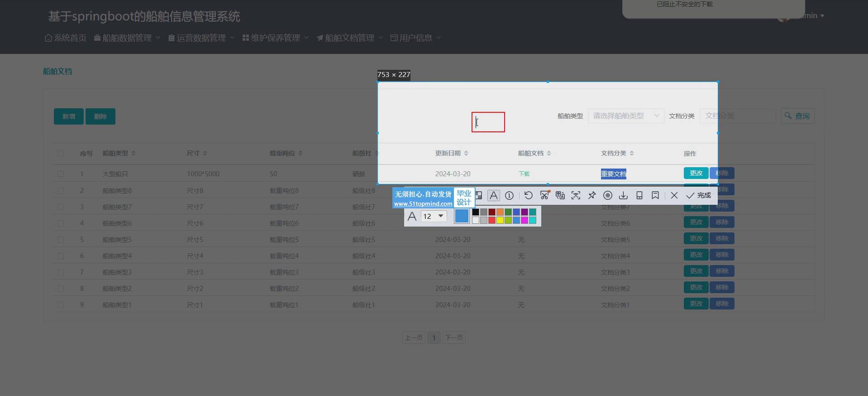The width and height of the screenshot is (868, 396).
Task: Click the large A font icon
Action: [x=412, y=216]
